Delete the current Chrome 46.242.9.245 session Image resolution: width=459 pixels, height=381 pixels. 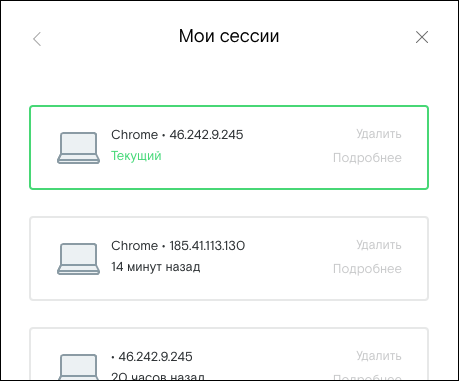[x=379, y=134]
